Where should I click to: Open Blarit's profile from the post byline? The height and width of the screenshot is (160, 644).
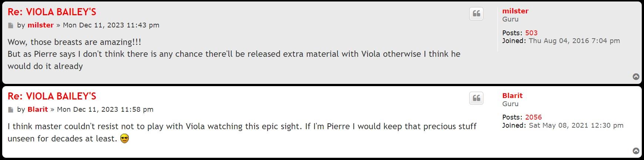[37, 110]
